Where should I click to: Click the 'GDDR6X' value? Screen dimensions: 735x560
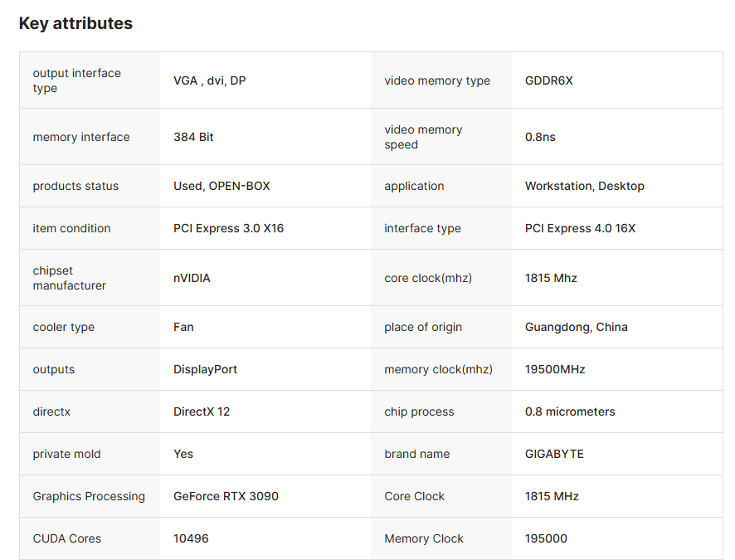coord(549,80)
